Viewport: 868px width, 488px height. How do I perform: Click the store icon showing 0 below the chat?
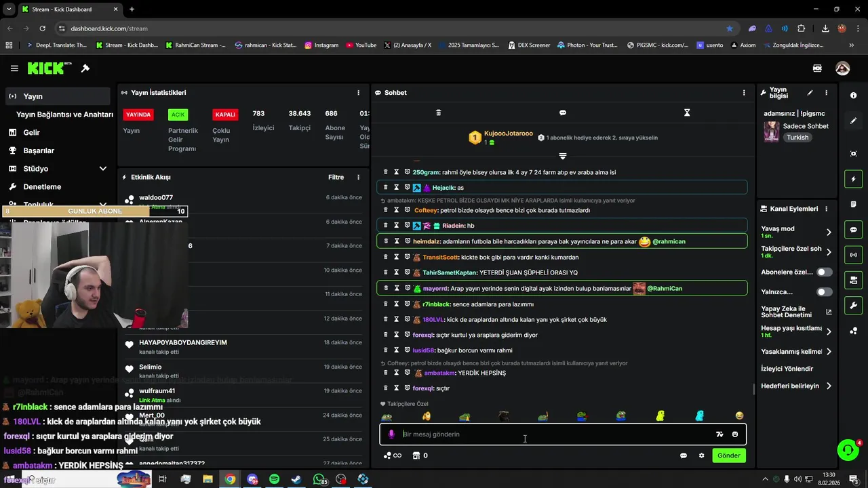click(x=420, y=455)
